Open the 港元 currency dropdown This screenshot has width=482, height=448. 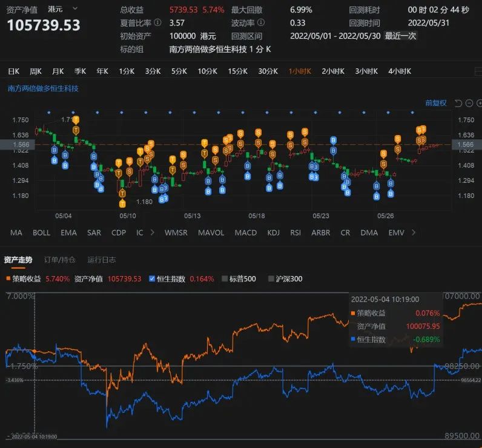(62, 9)
